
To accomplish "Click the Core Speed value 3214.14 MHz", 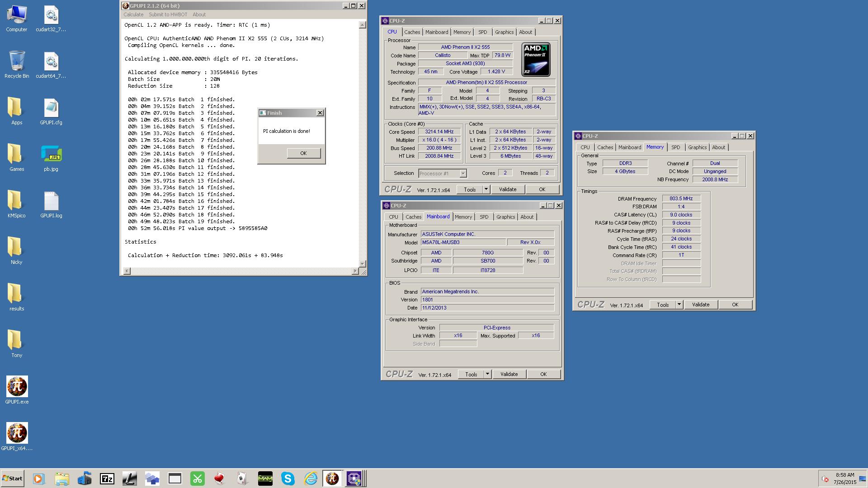I will click(x=439, y=131).
